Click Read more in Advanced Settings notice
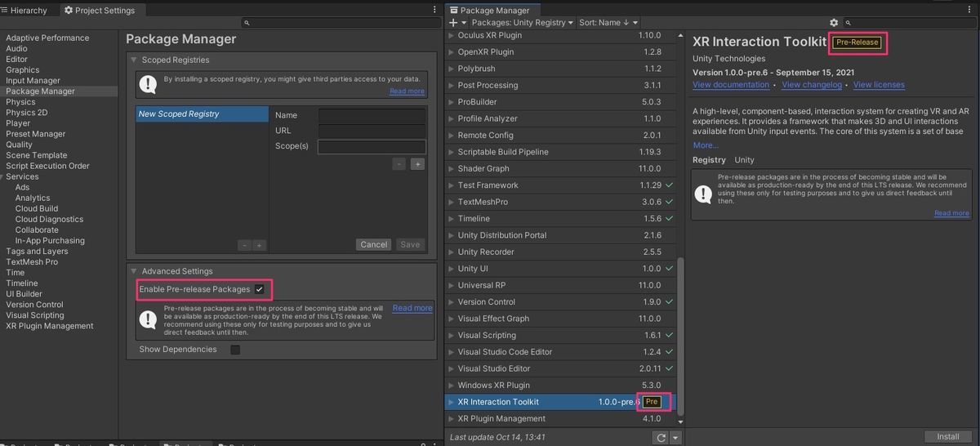 pyautogui.click(x=412, y=308)
